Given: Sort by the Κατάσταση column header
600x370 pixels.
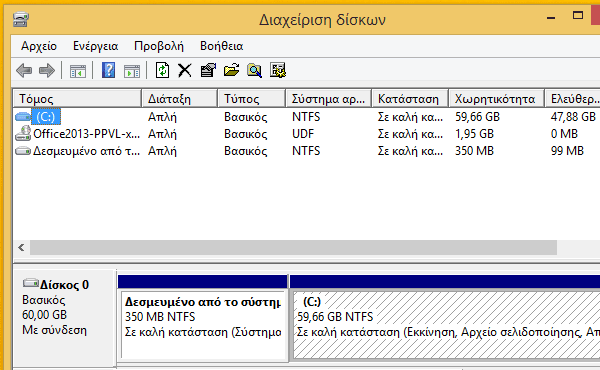Looking at the screenshot, I should (x=410, y=99).
